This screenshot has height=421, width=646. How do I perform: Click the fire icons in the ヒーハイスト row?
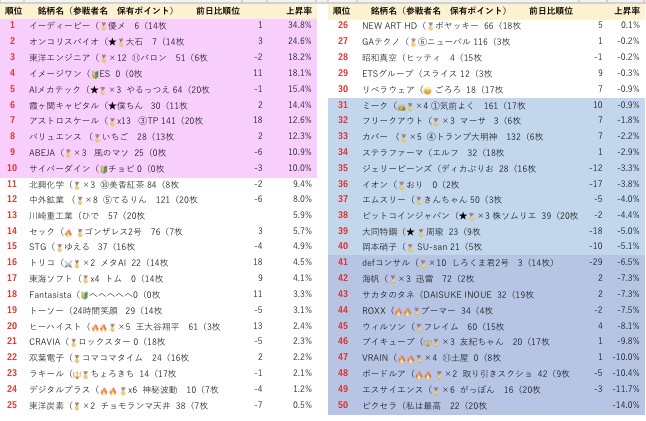coord(103,325)
